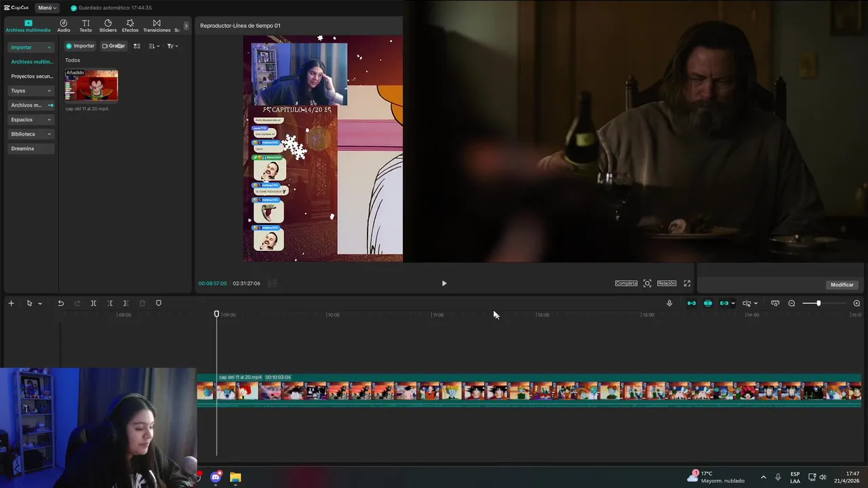Open Discord from the taskbar
This screenshot has width=868, height=488.
[x=216, y=477]
